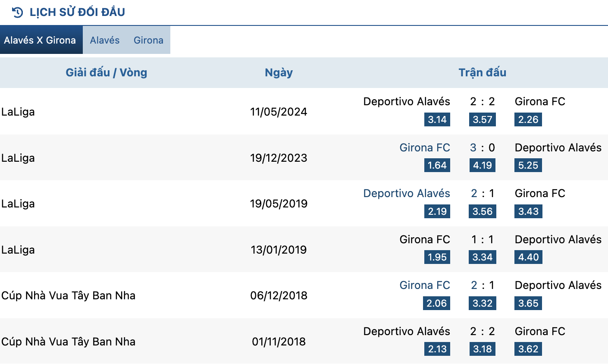Click the date 13/01/2019
The image size is (608, 364).
[x=279, y=250]
